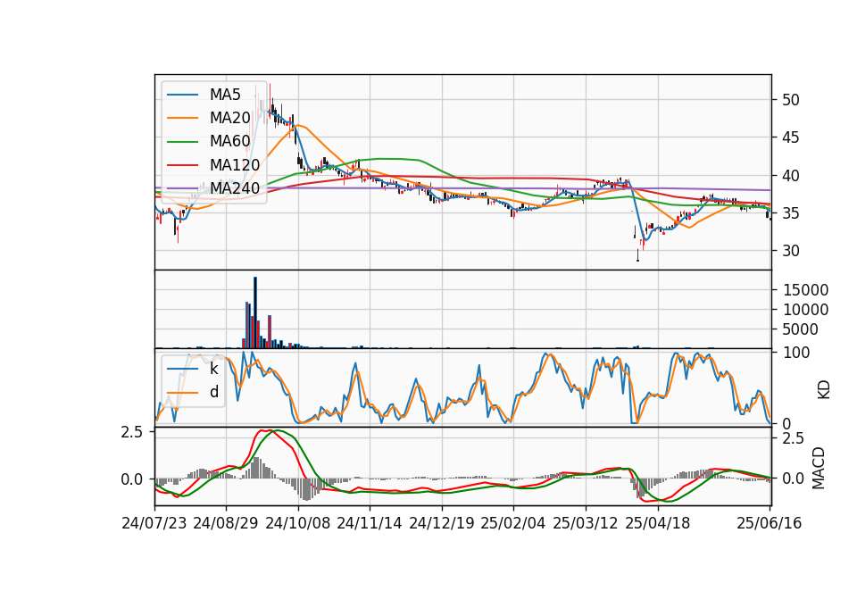The height and width of the screenshot is (616, 857).
Task: Click the volume axis value 15000
Action: point(805,290)
